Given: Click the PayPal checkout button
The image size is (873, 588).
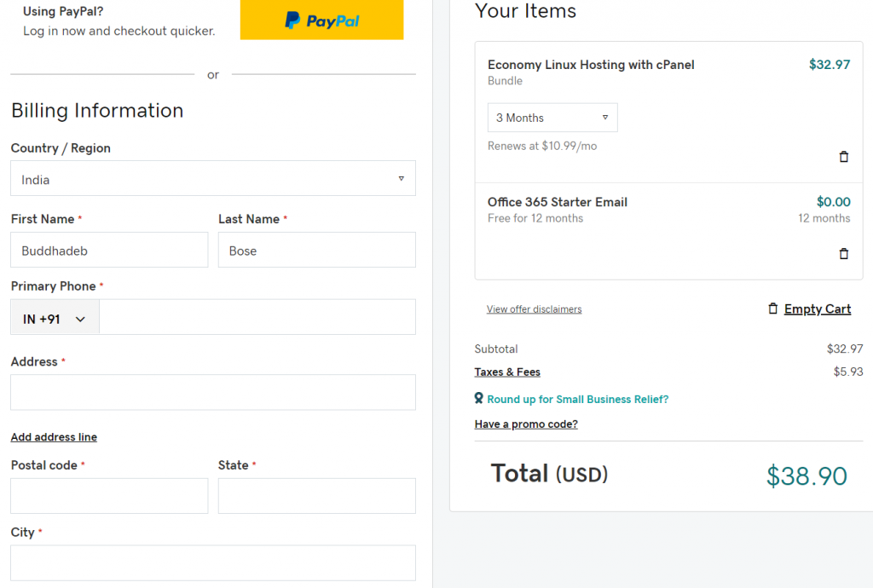Looking at the screenshot, I should click(321, 20).
